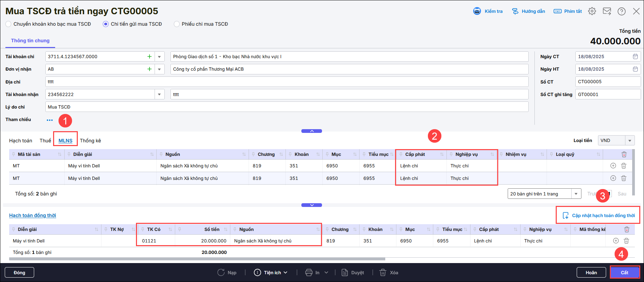644x282 pixels.
Task: Click the Kiểm tra robot icon
Action: pos(477,11)
